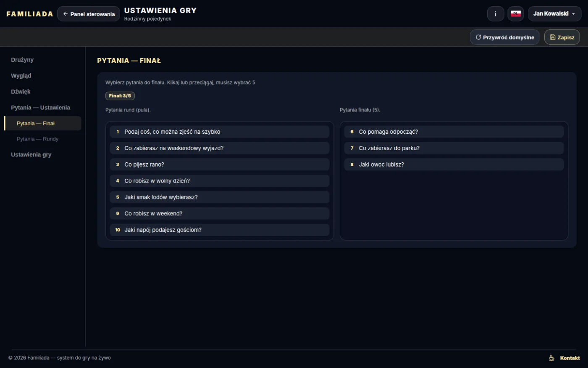The width and height of the screenshot is (588, 368).
Task: Remove "Jaki owoc lubisz?" from final questions
Action: (x=454, y=164)
